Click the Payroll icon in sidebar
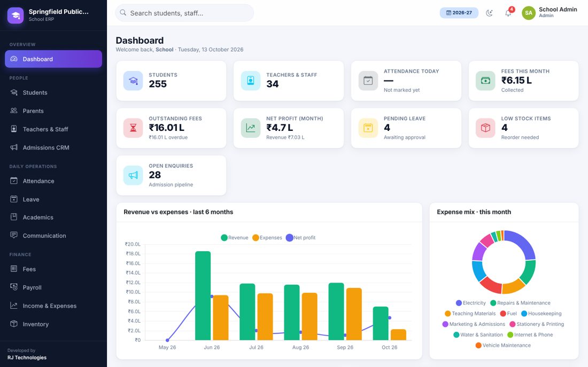This screenshot has height=367, width=588. click(x=14, y=287)
